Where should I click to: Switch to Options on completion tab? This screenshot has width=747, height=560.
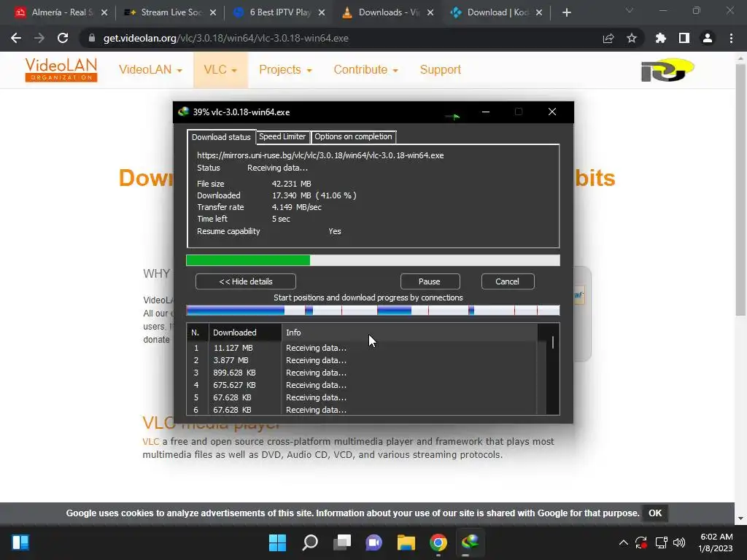click(x=353, y=136)
